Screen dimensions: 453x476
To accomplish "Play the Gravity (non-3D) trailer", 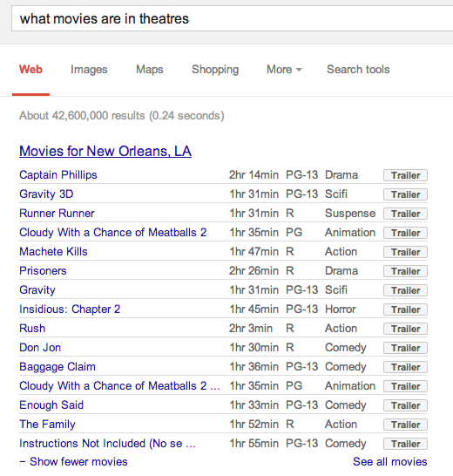I will (405, 290).
